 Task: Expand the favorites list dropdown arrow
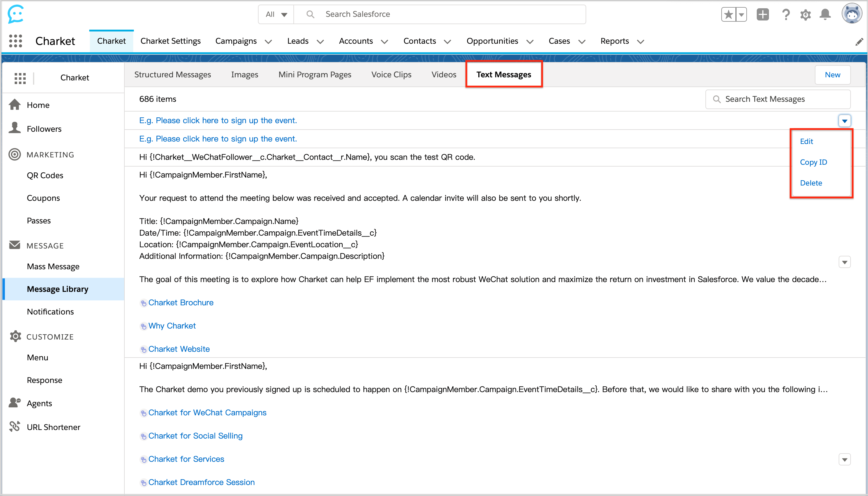tap(741, 14)
